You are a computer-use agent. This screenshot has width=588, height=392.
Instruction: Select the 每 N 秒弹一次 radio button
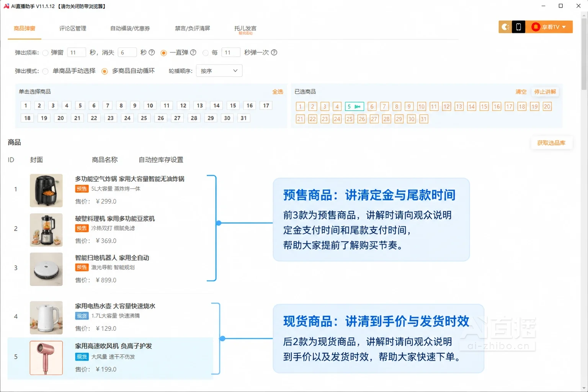click(x=206, y=53)
